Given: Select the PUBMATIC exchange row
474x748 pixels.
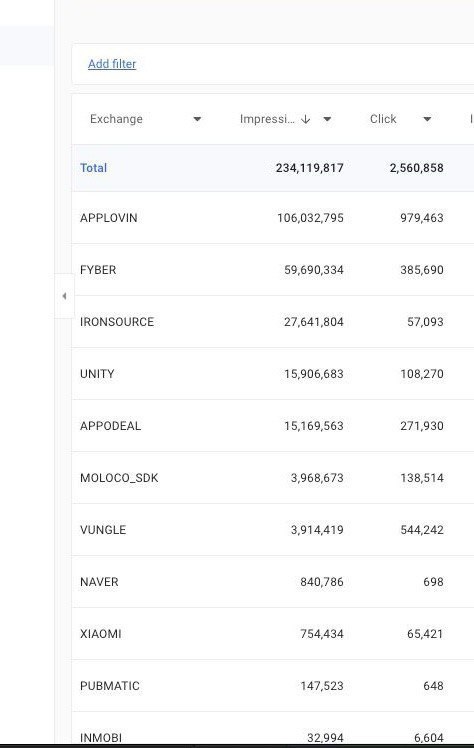Looking at the screenshot, I should tap(273, 686).
